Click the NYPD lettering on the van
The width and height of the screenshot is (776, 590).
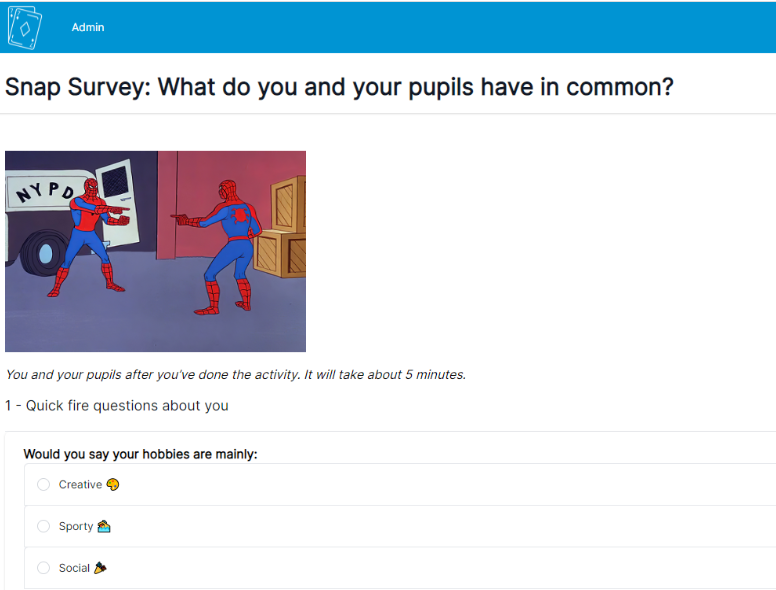[46, 192]
